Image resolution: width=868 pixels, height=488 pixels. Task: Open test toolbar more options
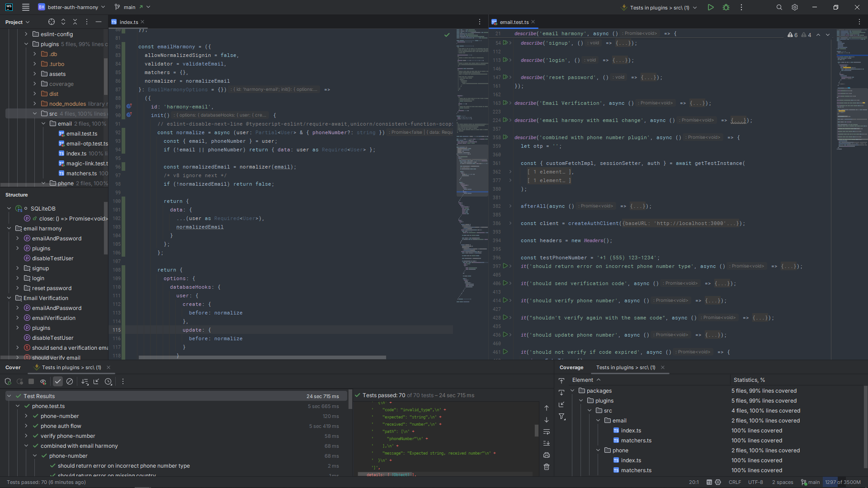click(x=123, y=381)
